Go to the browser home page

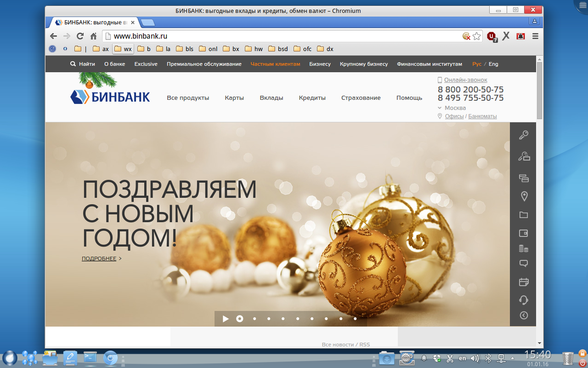pyautogui.click(x=93, y=36)
